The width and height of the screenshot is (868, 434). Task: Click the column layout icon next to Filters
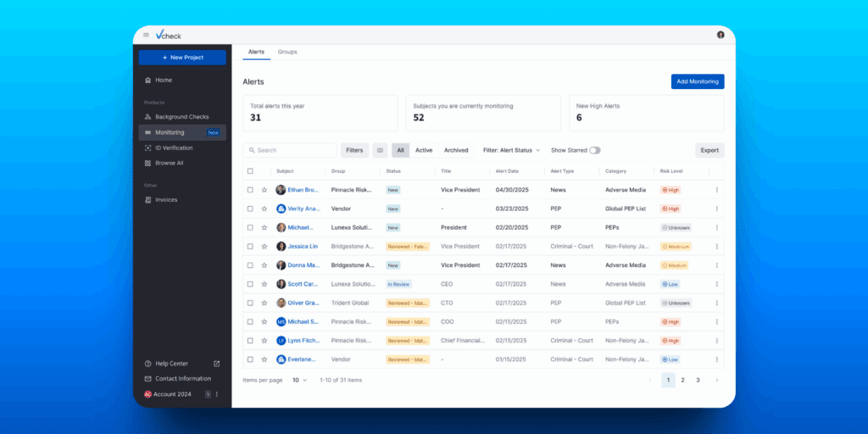(x=380, y=150)
